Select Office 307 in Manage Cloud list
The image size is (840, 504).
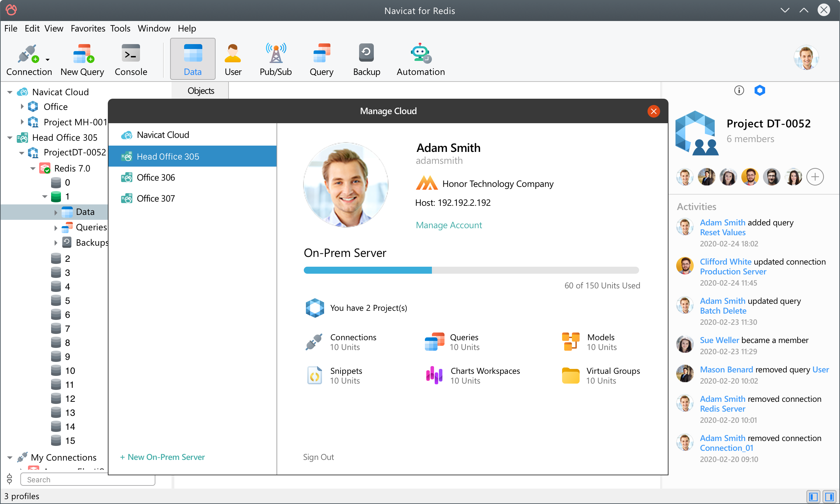coord(192,198)
